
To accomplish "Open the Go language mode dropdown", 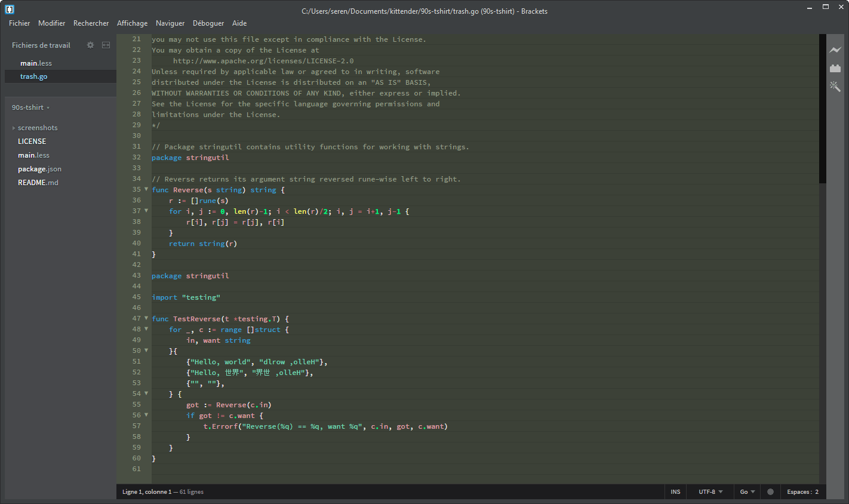I will pos(748,492).
